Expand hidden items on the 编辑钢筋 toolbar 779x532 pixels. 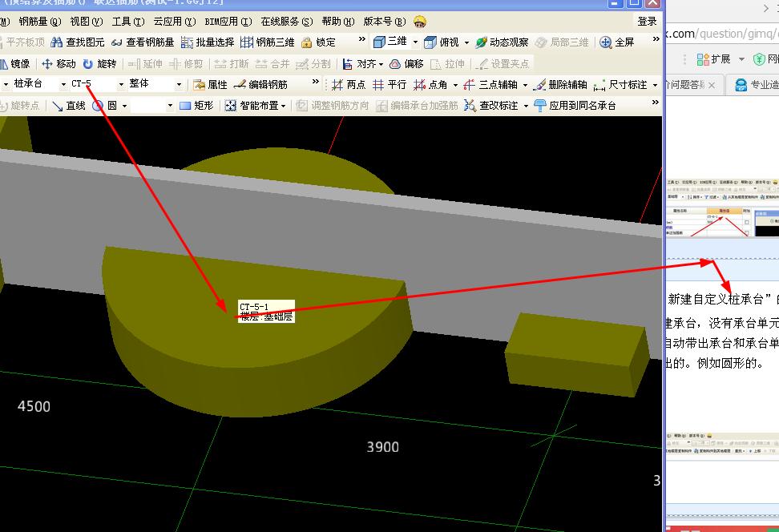[316, 82]
